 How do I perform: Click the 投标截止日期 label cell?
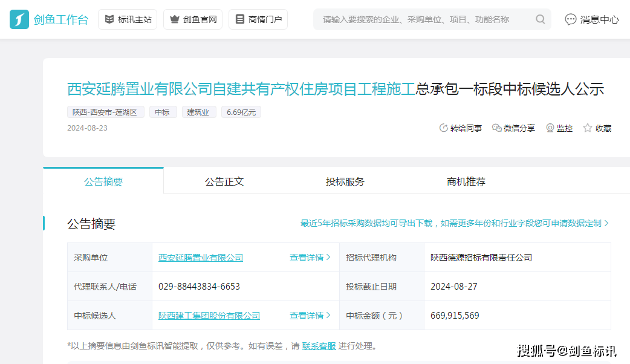coord(382,287)
